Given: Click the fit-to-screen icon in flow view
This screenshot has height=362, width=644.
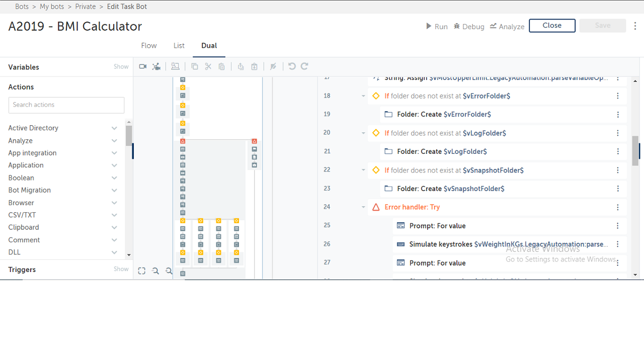Looking at the screenshot, I should pos(142,271).
